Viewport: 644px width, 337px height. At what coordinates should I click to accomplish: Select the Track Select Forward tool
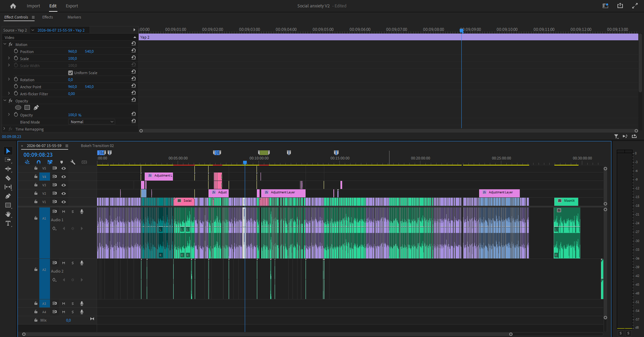pos(8,160)
